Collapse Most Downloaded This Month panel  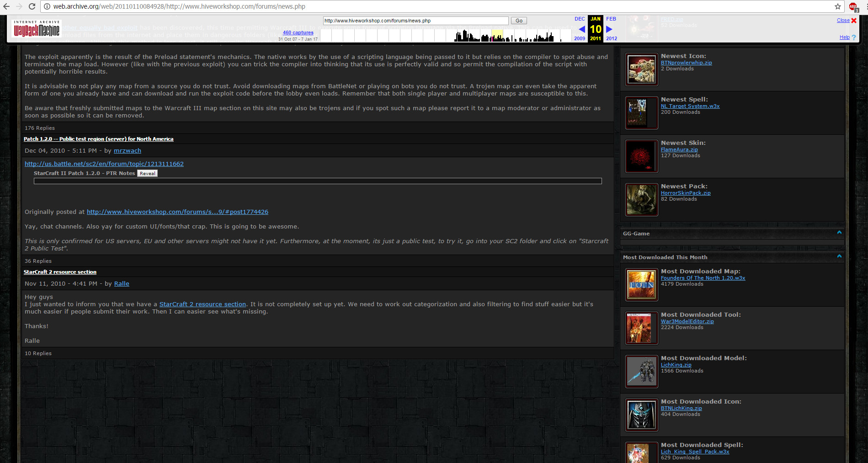click(839, 256)
